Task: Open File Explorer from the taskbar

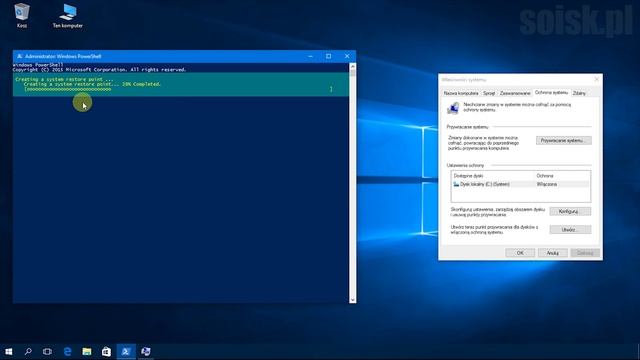Action: [x=87, y=351]
